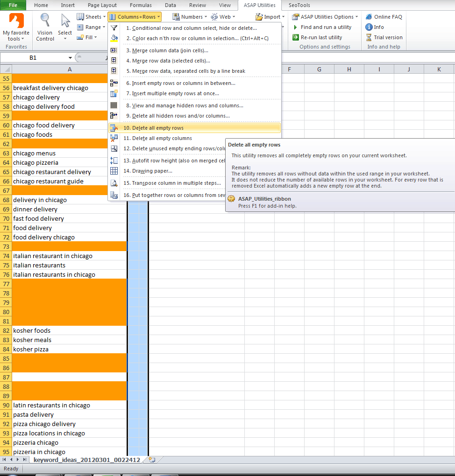Click the Delete all empty columns icon
455x476 pixels.
pos(114,139)
